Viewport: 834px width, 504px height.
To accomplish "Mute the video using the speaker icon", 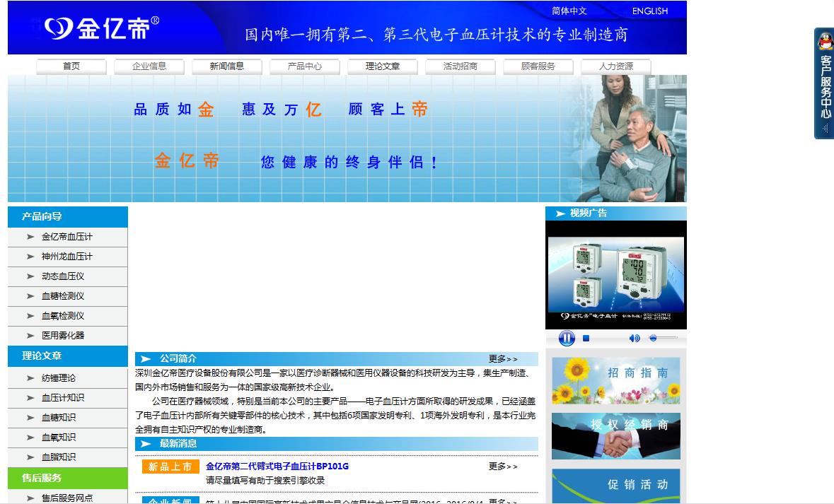I will pos(634,338).
